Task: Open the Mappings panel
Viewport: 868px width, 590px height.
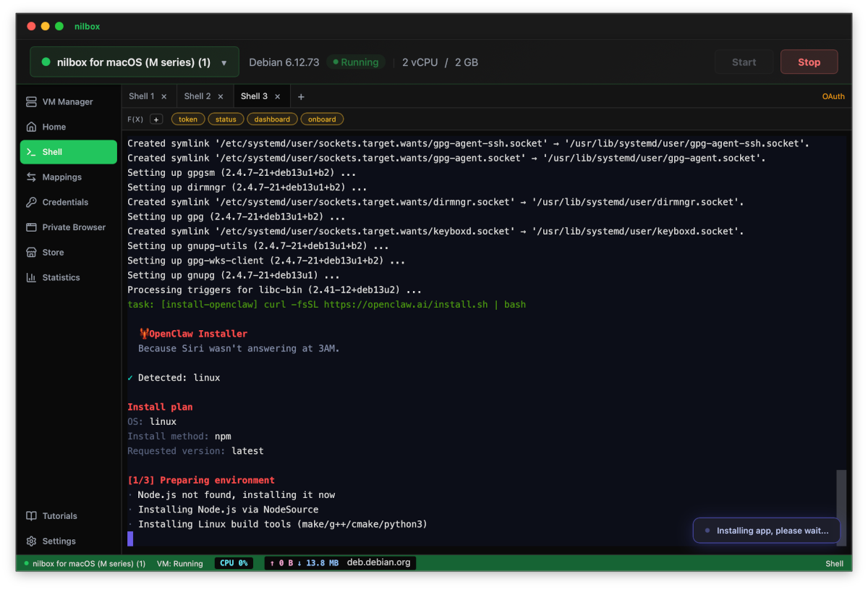Action: (61, 177)
